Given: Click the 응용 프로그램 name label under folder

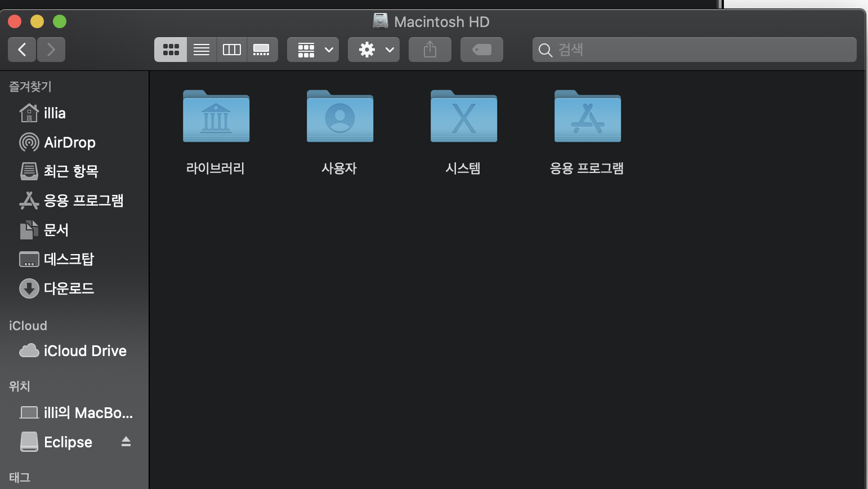Looking at the screenshot, I should tap(587, 168).
